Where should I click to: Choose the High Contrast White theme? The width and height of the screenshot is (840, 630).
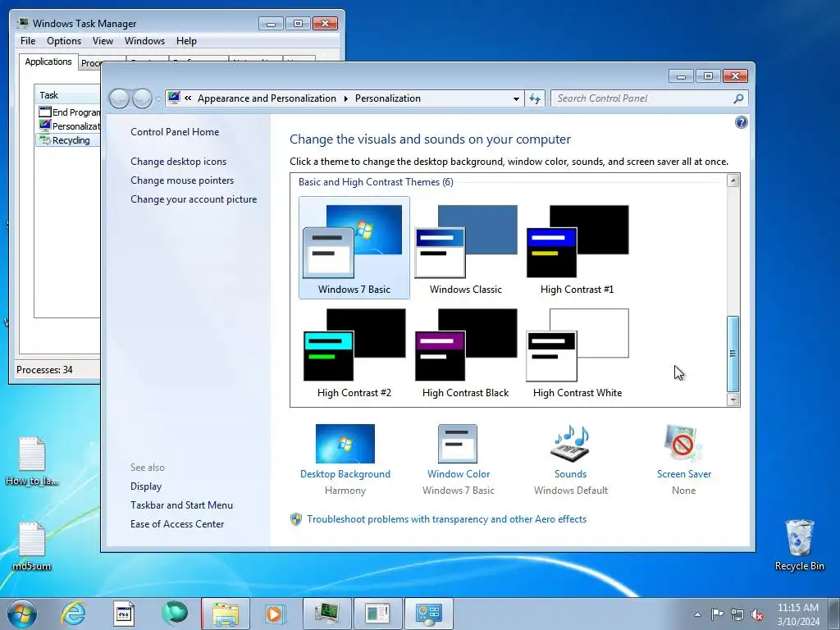click(x=577, y=353)
